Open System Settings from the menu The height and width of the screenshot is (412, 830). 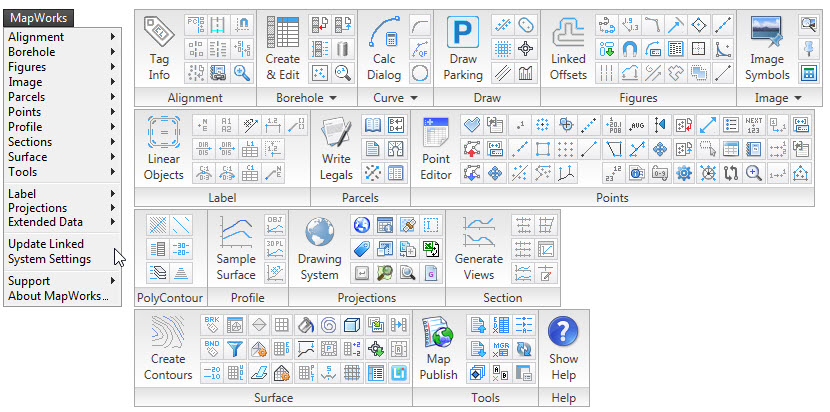(x=49, y=259)
